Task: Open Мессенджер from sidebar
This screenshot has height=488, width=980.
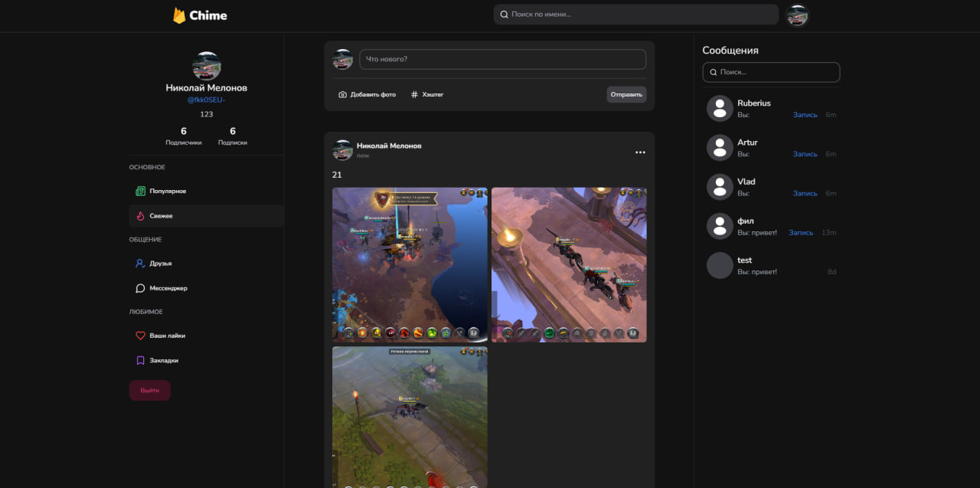Action: tap(168, 288)
